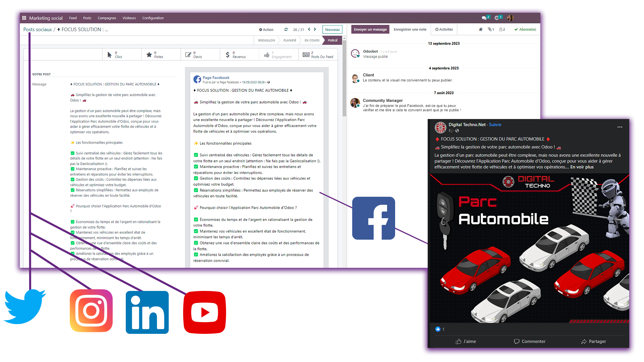Open the Pistes star stat button
The height and width of the screenshot is (362, 644).
pos(161,55)
